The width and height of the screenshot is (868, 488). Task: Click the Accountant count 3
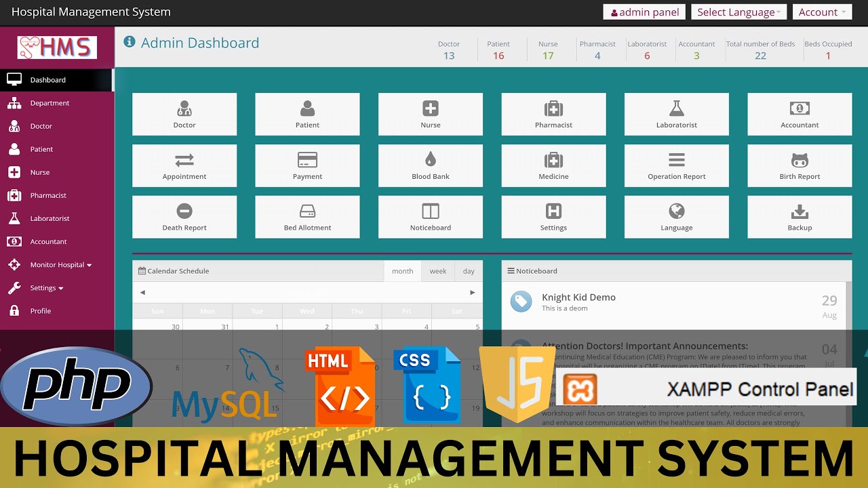(696, 56)
